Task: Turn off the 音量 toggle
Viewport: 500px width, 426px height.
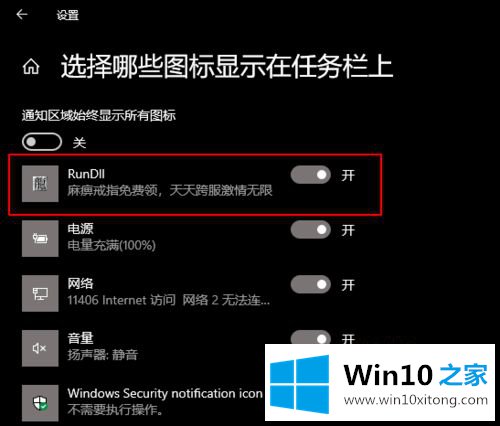Action: point(310,337)
